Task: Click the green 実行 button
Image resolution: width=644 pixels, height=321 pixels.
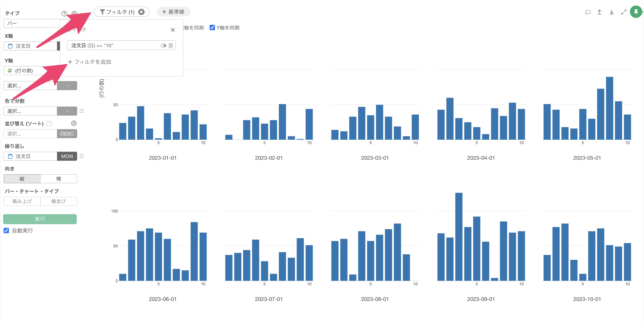Action: point(40,219)
